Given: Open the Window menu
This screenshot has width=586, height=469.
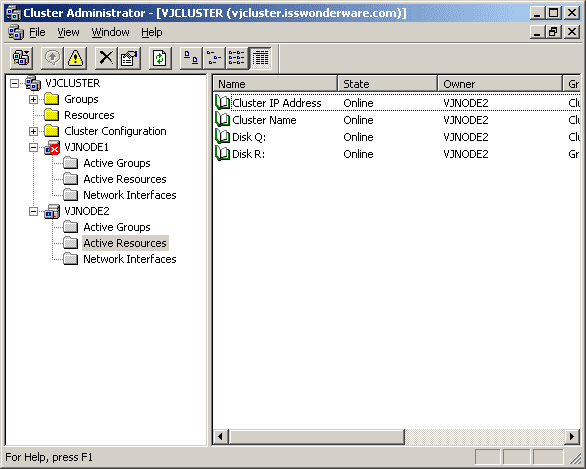Looking at the screenshot, I should pos(110,33).
